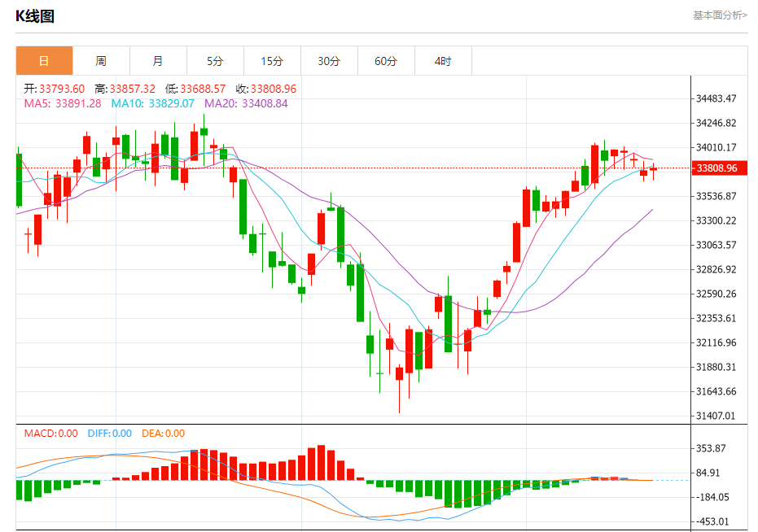Click the 32590.26 price axis label

tap(716, 294)
